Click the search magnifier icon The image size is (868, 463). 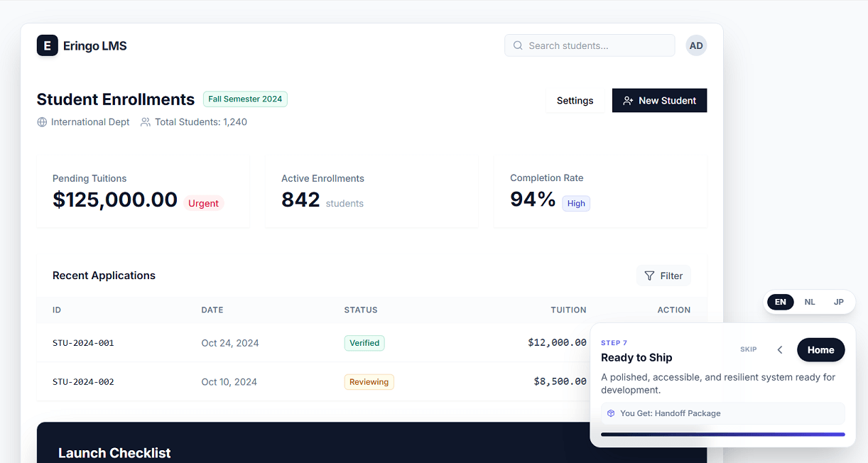pos(518,45)
